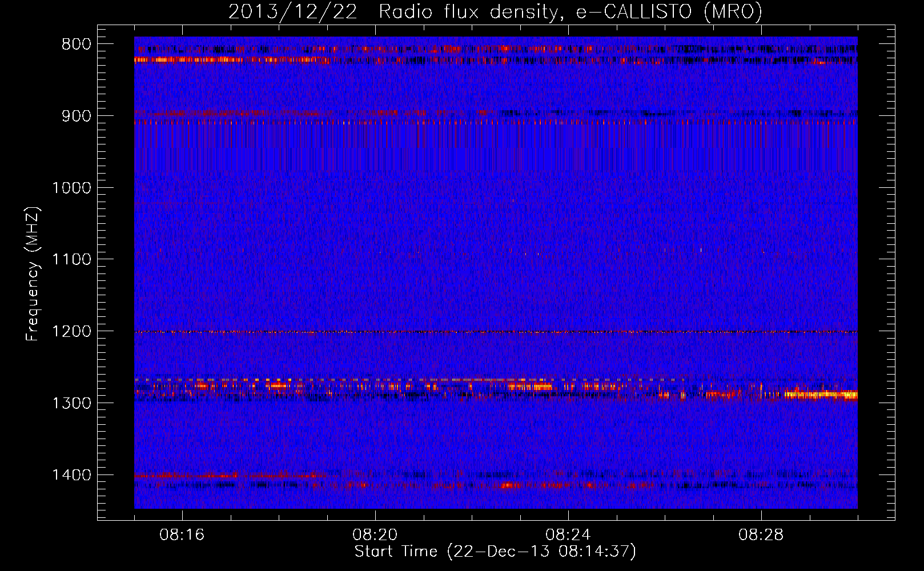Click the 08:24 time tick label
Screen dimensions: 924x571
pos(568,535)
